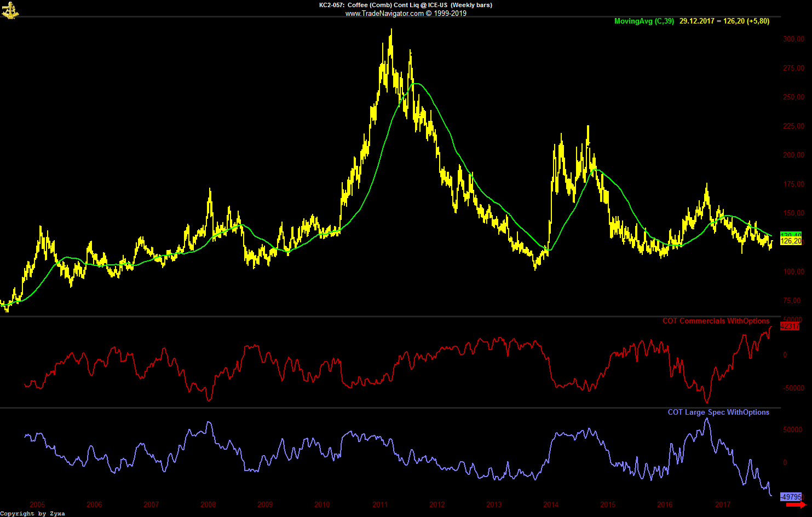
Task: Select the 2005 marker on time axis
Action: pyautogui.click(x=37, y=504)
